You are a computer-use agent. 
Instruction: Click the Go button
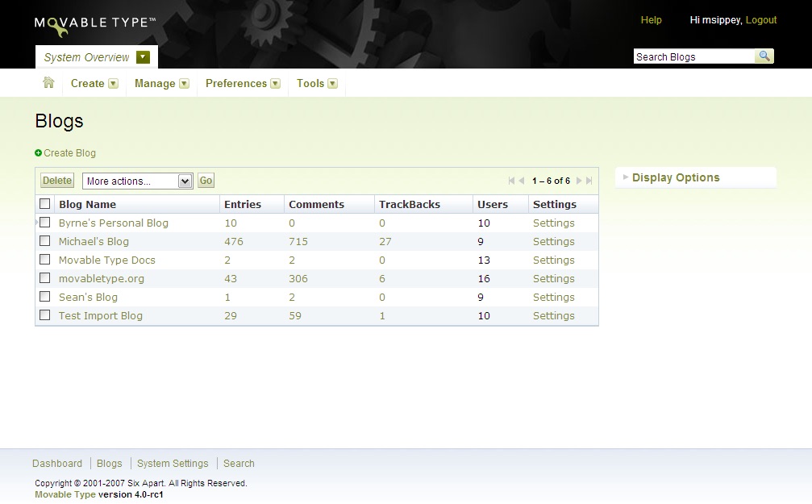point(206,181)
